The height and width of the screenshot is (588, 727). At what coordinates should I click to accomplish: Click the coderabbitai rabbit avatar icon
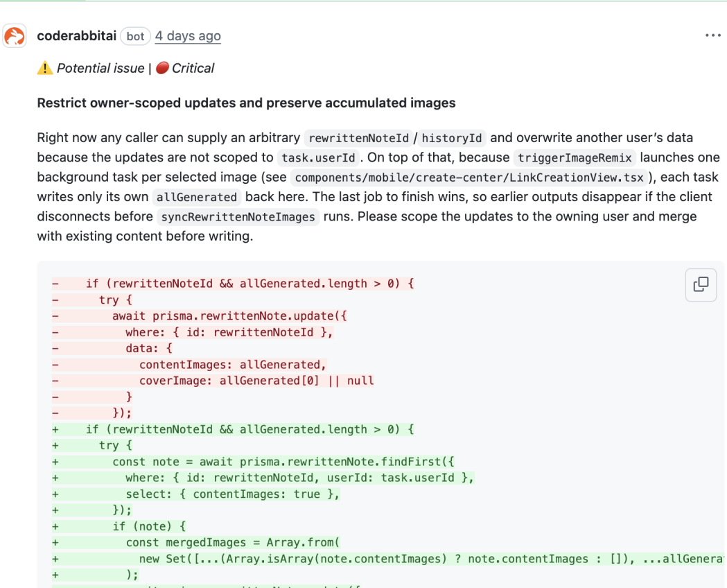click(15, 36)
